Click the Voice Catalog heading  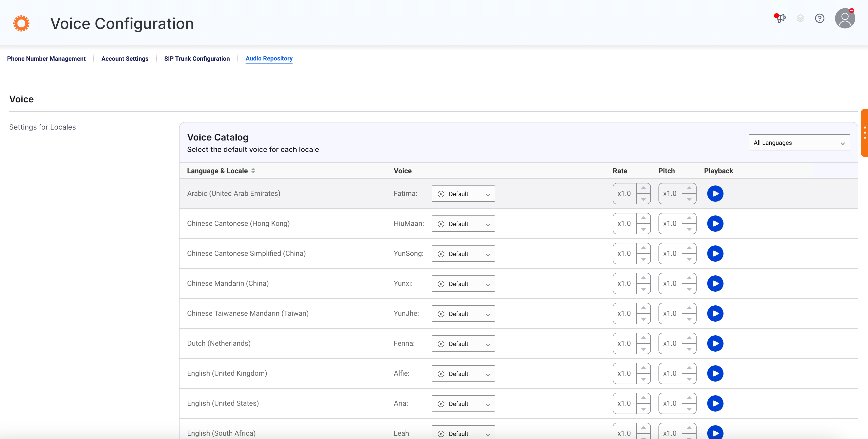(x=218, y=137)
